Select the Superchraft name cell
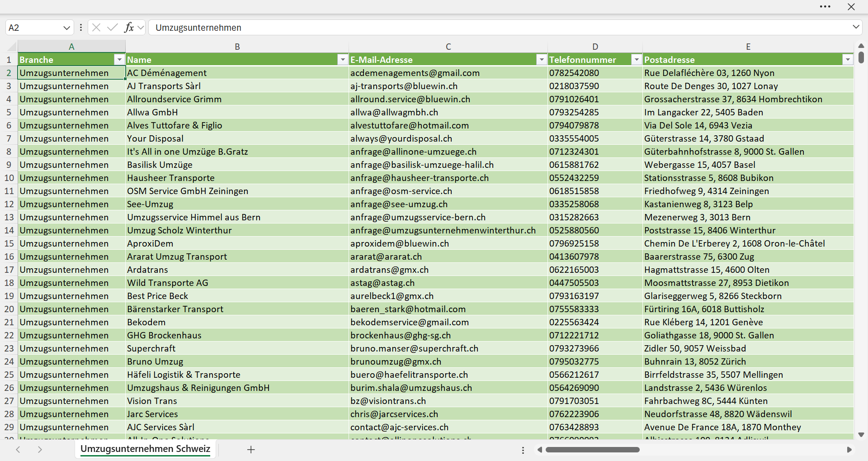868x461 pixels. pos(237,348)
